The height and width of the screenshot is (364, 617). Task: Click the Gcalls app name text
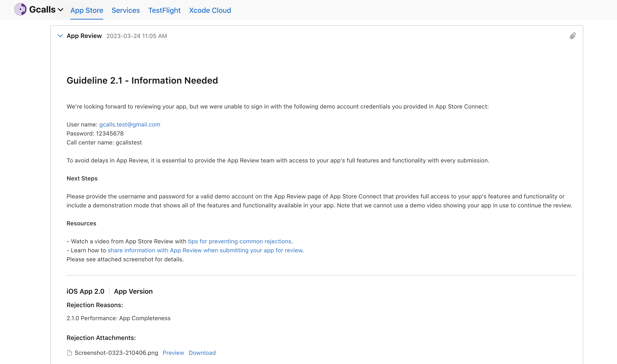point(42,10)
